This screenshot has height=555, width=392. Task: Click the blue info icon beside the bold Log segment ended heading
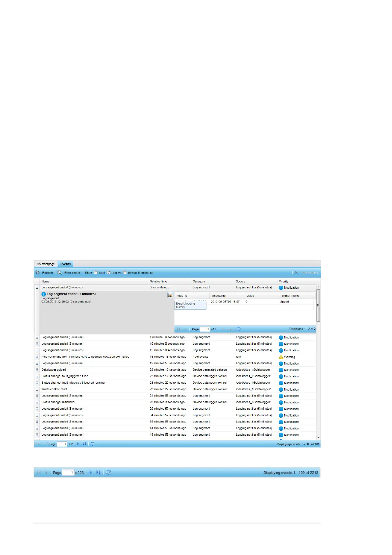43,294
